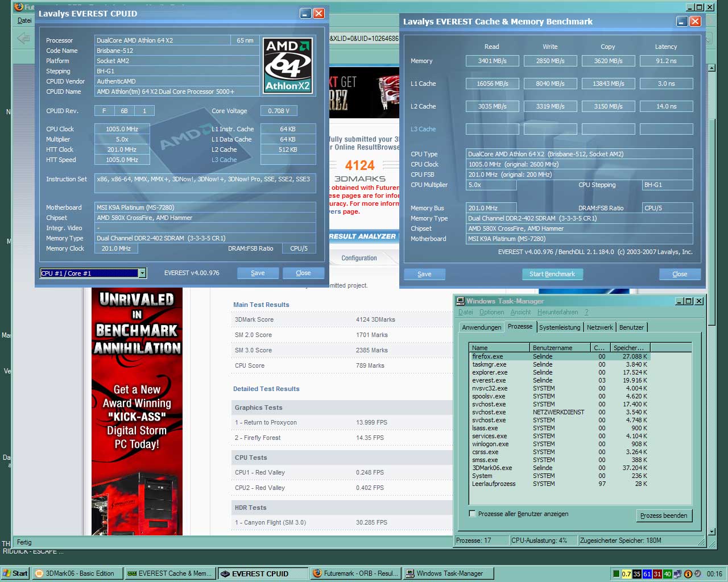Open Task-Manager Optionen menu
Viewport: 728px width, 582px height.
click(491, 312)
